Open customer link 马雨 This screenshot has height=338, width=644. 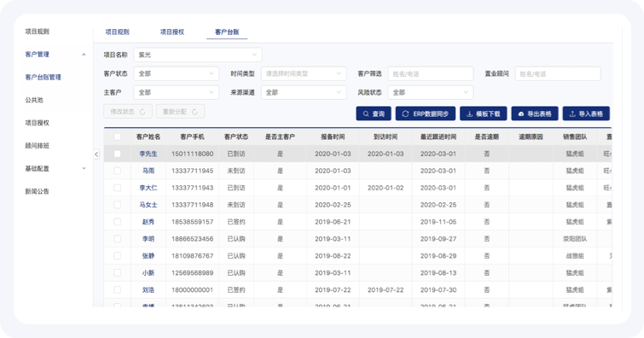[x=148, y=171]
